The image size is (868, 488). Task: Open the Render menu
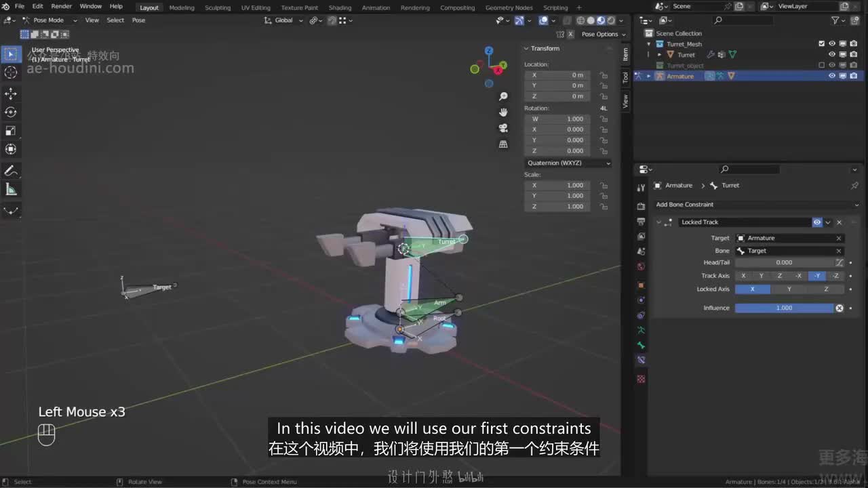click(x=61, y=6)
